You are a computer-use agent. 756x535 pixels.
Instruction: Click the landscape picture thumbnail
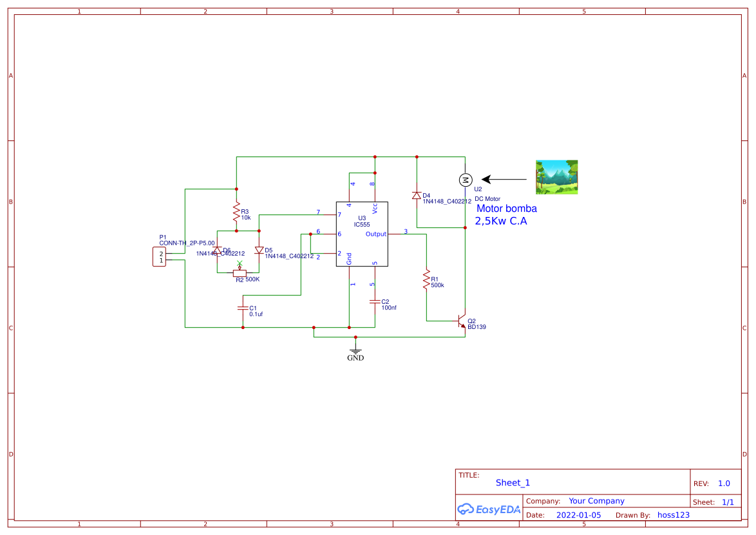tap(556, 178)
